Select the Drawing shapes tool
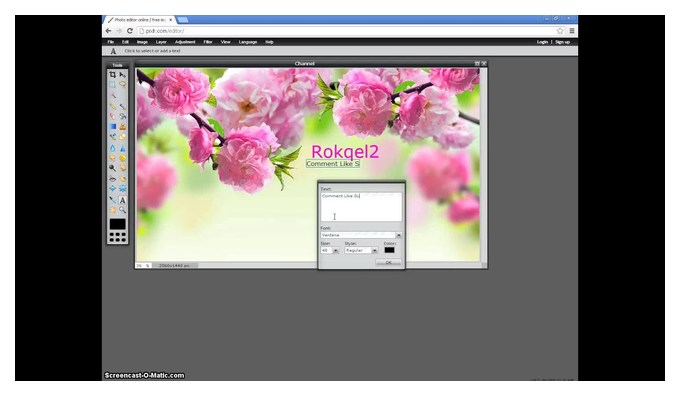 click(123, 137)
